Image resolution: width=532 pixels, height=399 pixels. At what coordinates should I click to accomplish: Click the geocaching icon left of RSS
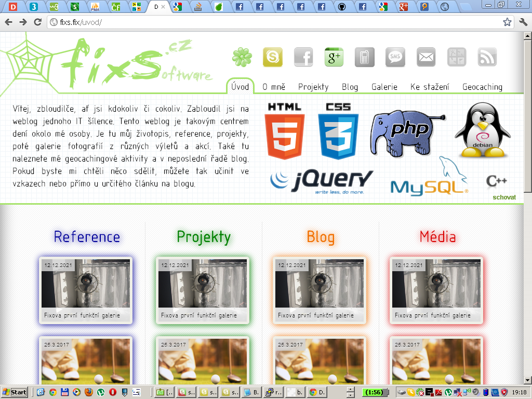(457, 57)
